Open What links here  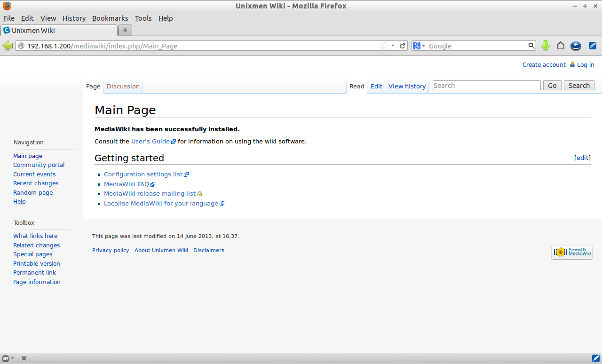pyautogui.click(x=35, y=236)
